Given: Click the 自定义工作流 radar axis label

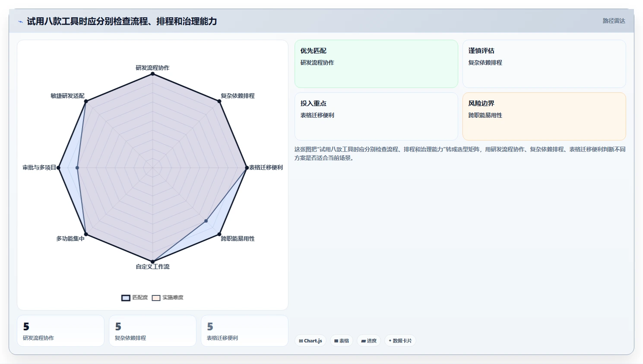Looking at the screenshot, I should point(152,267).
